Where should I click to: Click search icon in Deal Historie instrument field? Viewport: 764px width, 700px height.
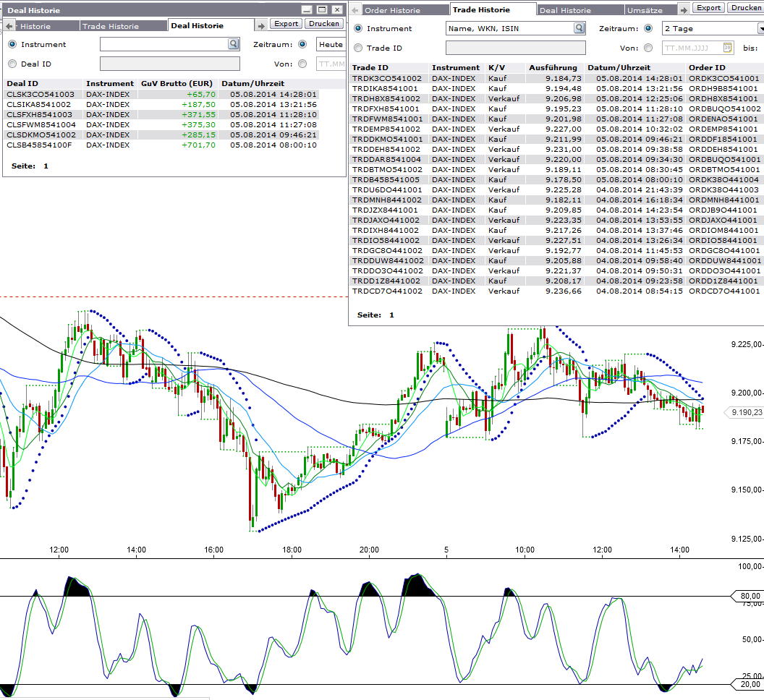(234, 44)
